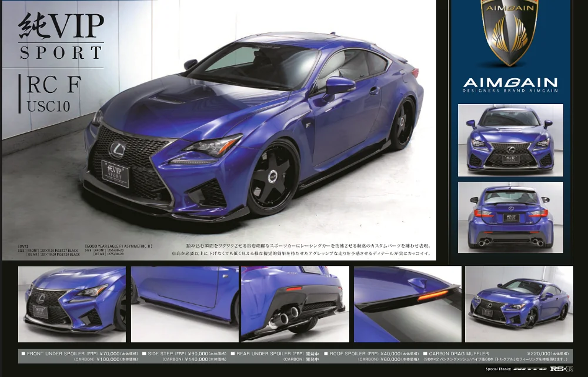Viewport: 588px width, 377px height.
Task: Click the AIMGAIN gold shield emblem
Action: tap(510, 32)
